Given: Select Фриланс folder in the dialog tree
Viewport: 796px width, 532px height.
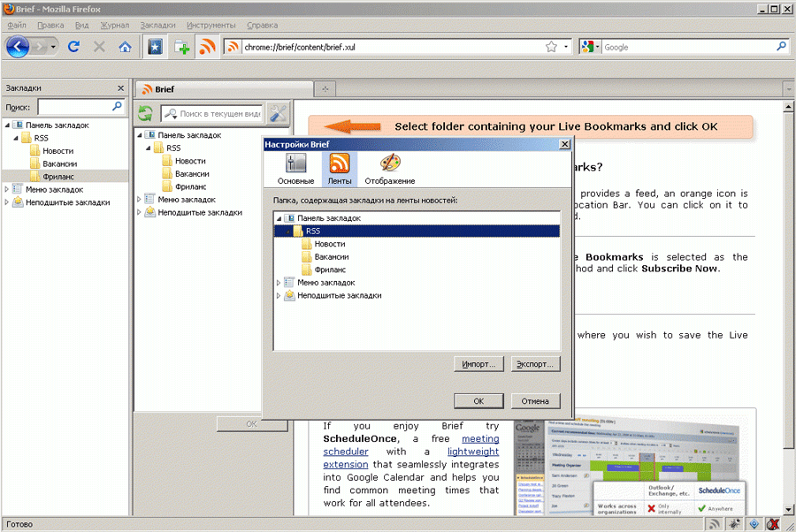Looking at the screenshot, I should pyautogui.click(x=330, y=270).
